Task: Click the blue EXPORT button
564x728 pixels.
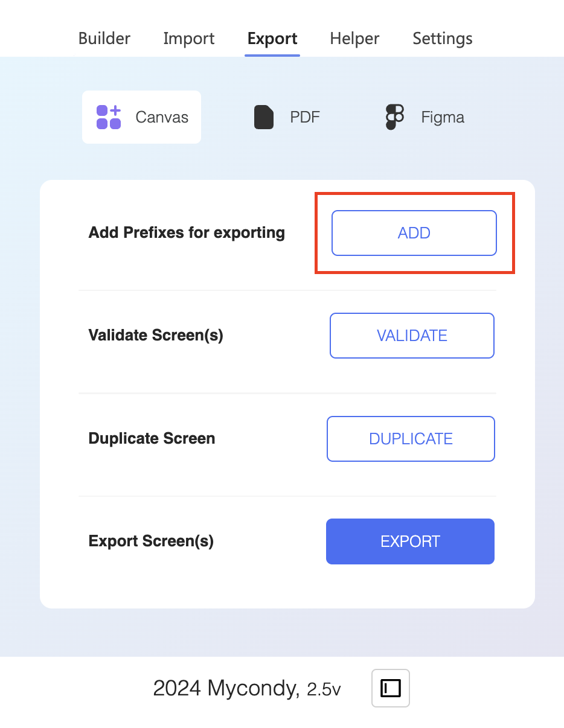Action: pos(410,541)
